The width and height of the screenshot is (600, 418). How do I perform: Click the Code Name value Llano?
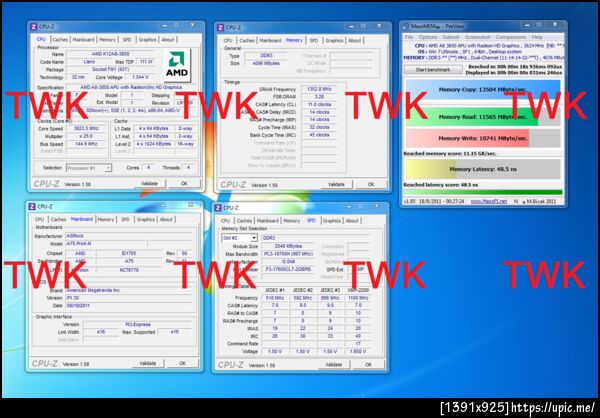coord(89,62)
